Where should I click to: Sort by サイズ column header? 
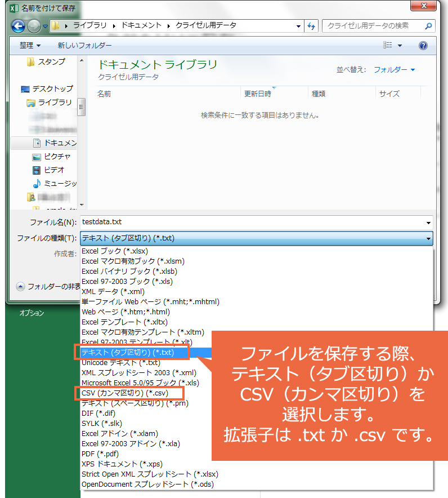tap(389, 94)
